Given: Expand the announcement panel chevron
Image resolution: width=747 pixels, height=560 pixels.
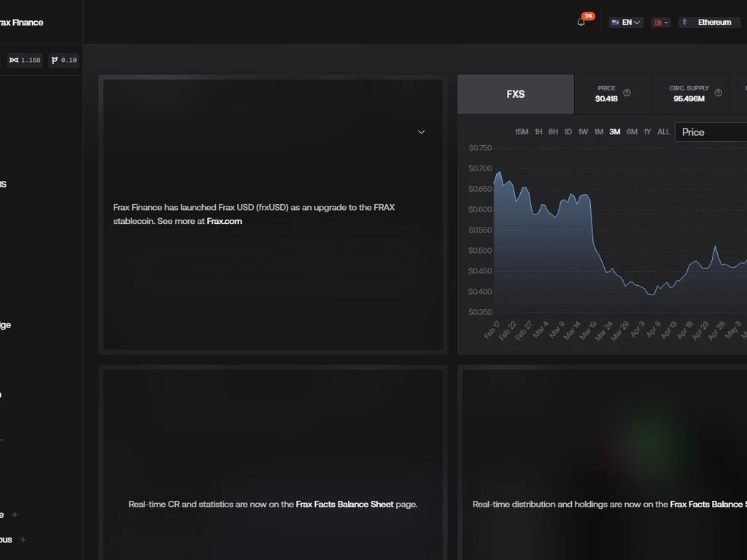Looking at the screenshot, I should pyautogui.click(x=421, y=132).
